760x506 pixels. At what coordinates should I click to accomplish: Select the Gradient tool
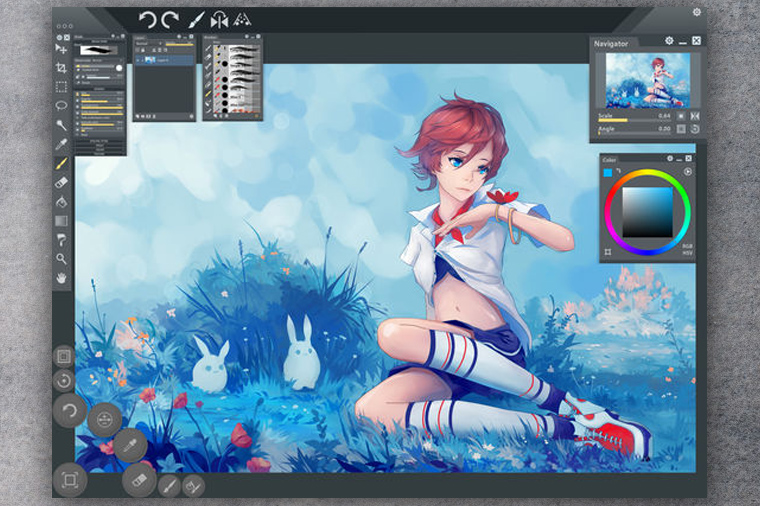click(61, 221)
